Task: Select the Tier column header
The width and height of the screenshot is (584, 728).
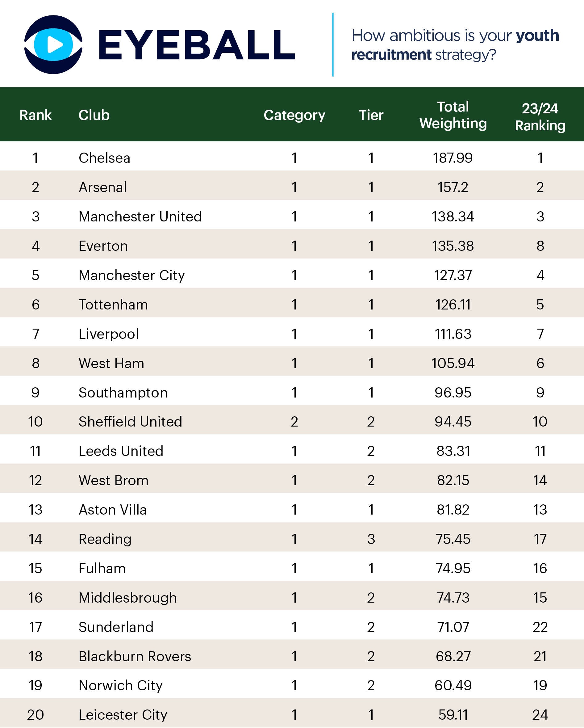Action: coord(371,115)
